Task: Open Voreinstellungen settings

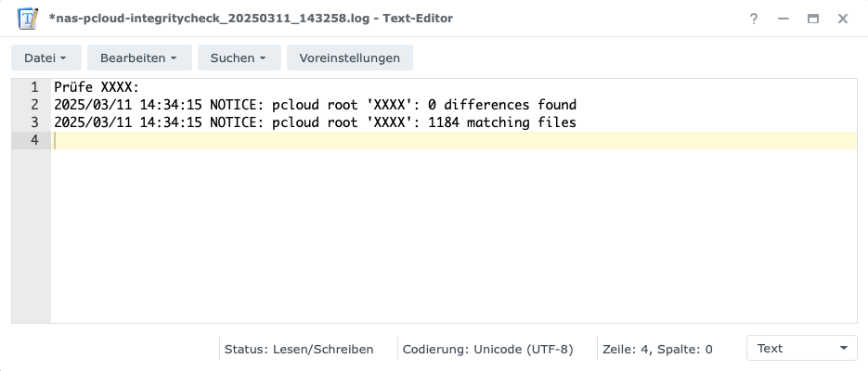Action: tap(350, 58)
